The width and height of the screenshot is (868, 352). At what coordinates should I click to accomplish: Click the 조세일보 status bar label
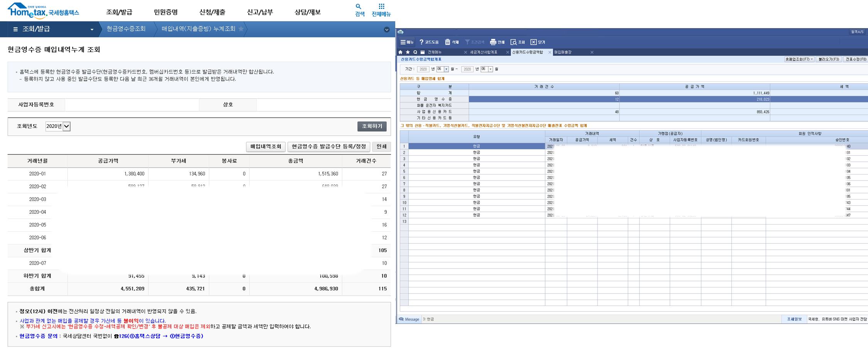coord(794,319)
